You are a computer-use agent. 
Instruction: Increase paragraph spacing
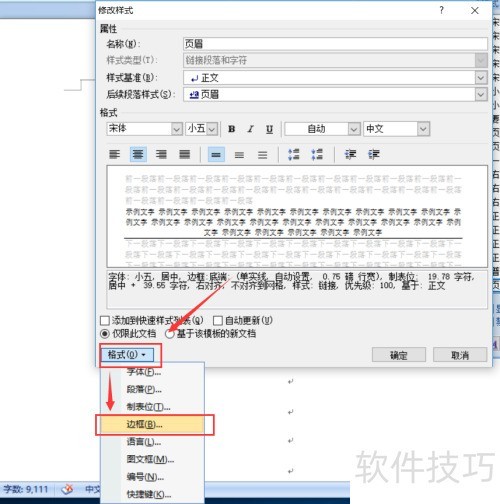coord(294,154)
